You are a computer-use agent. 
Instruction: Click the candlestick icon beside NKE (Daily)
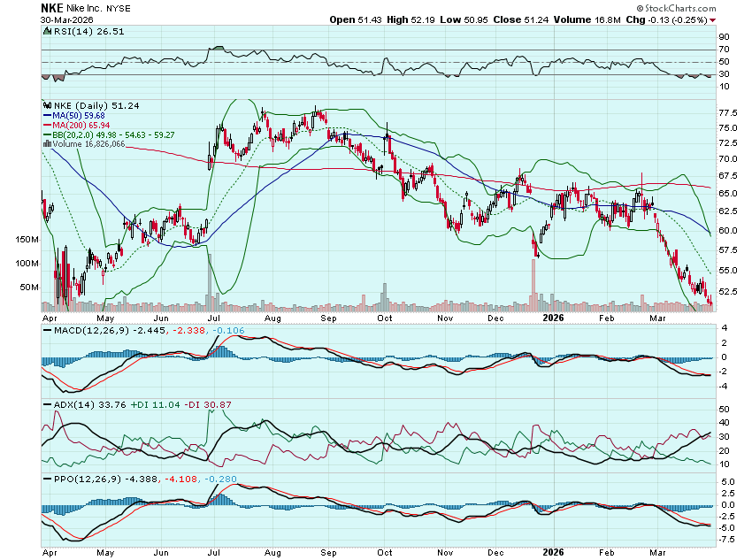(45, 105)
